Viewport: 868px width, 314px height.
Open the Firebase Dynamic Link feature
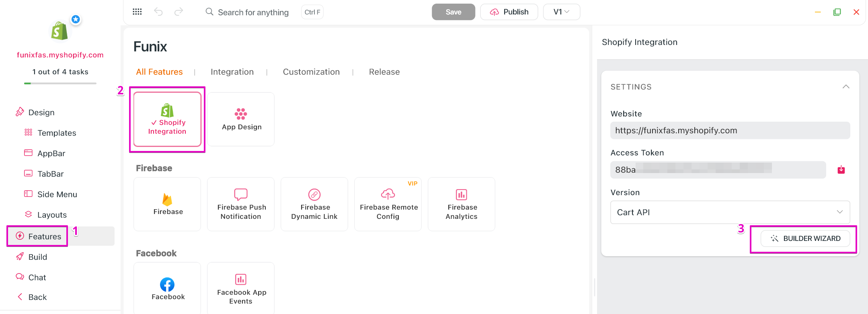(314, 204)
